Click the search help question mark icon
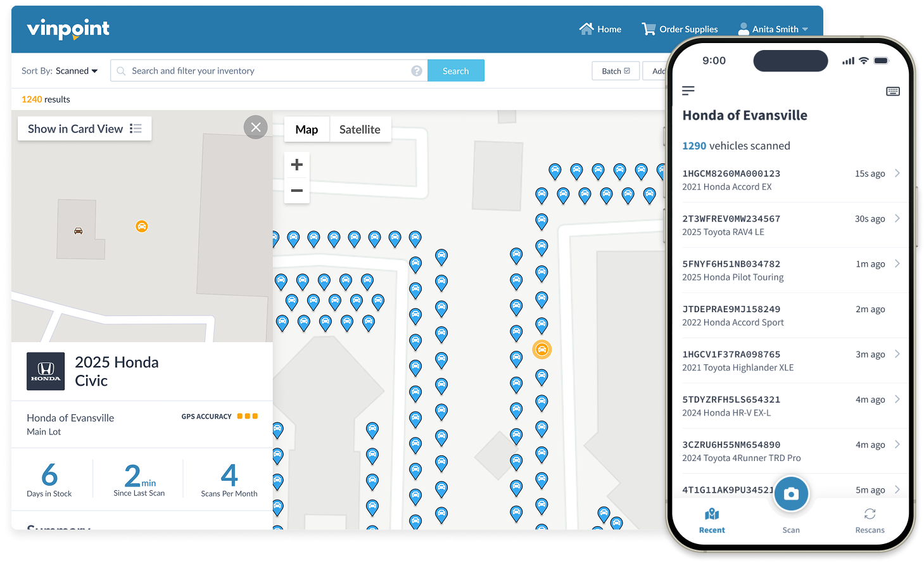 pyautogui.click(x=417, y=71)
